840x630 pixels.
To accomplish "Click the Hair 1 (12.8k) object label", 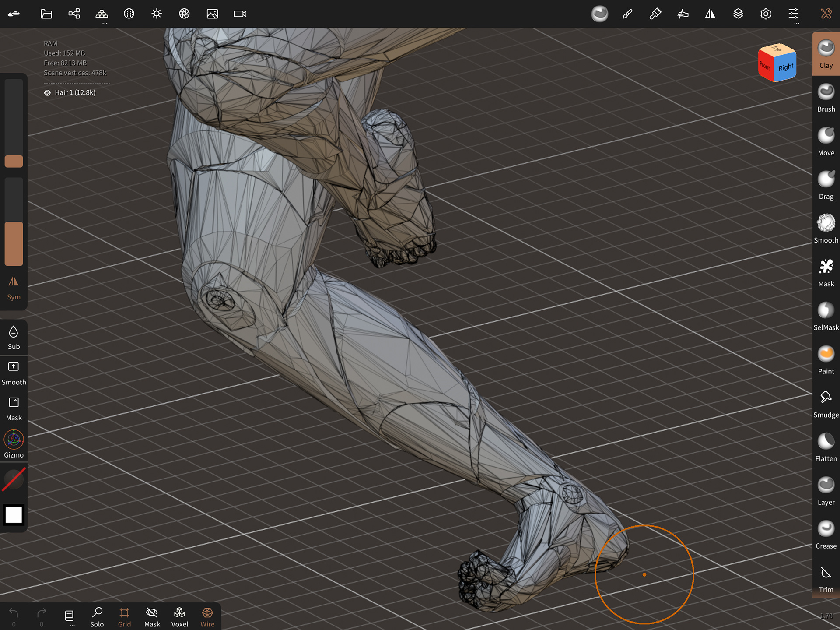I will [x=70, y=92].
